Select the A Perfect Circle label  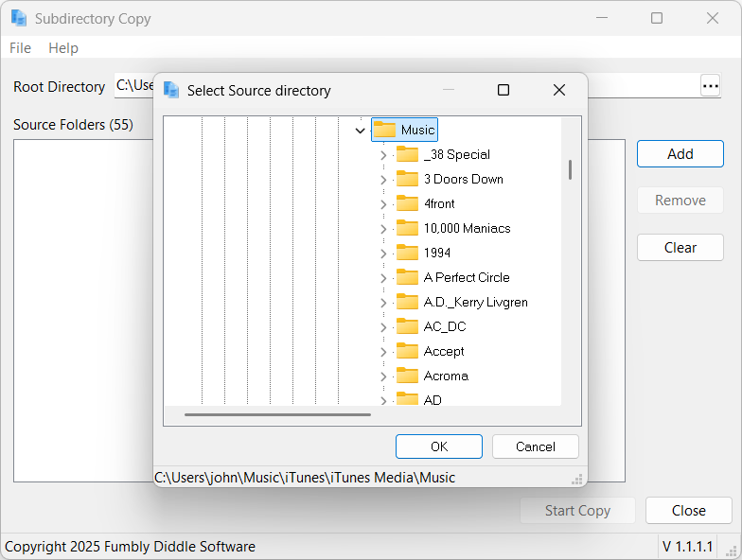(467, 277)
